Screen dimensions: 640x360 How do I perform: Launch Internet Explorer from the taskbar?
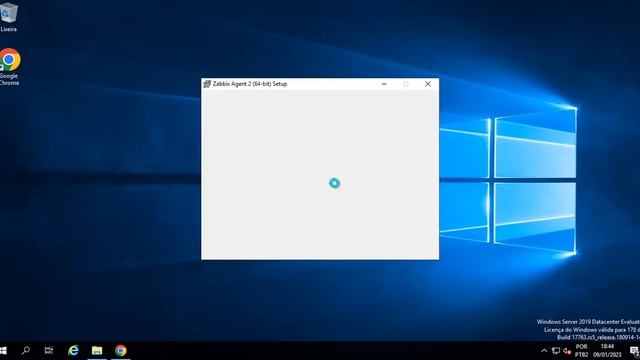pyautogui.click(x=73, y=351)
